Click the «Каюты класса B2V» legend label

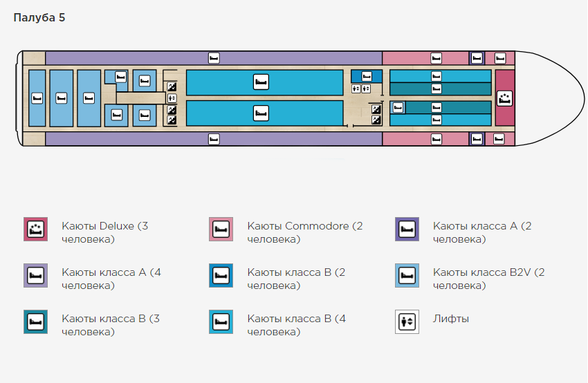(488, 279)
